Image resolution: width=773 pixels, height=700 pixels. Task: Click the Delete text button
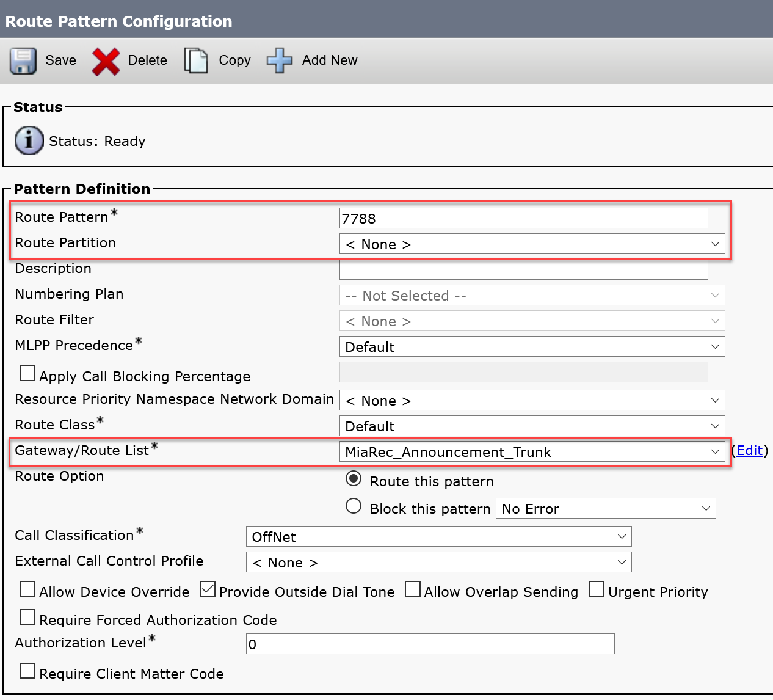point(147,60)
